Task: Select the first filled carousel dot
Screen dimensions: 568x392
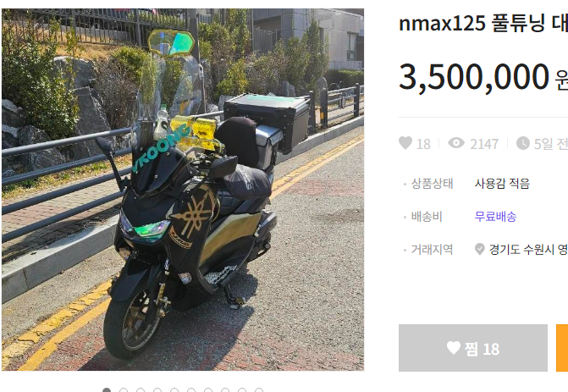Action: pos(107,390)
